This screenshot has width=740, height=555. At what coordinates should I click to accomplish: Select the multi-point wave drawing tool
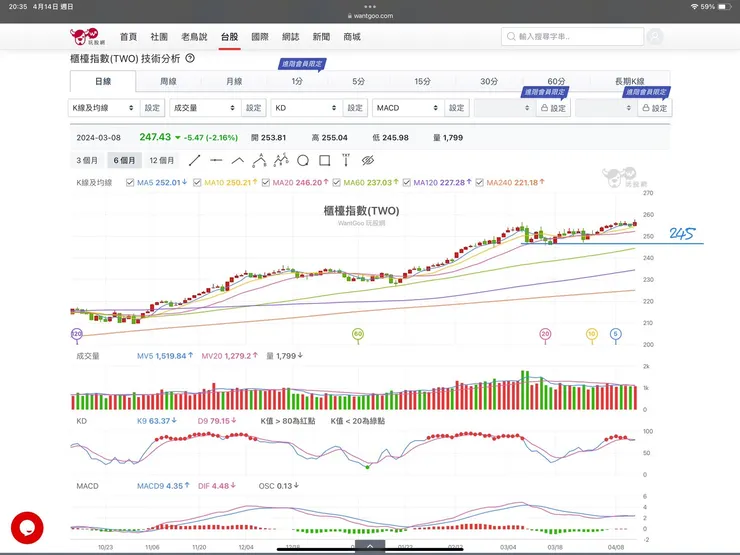click(x=281, y=160)
